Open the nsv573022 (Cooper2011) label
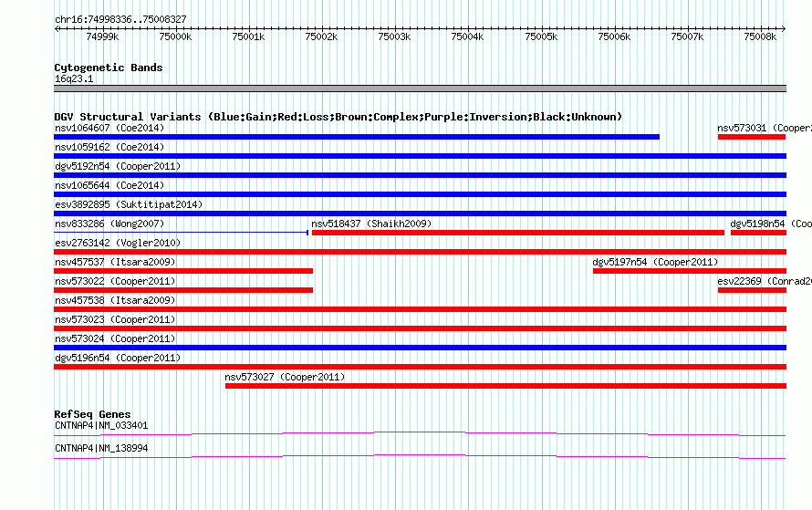The width and height of the screenshot is (812, 510). point(115,281)
